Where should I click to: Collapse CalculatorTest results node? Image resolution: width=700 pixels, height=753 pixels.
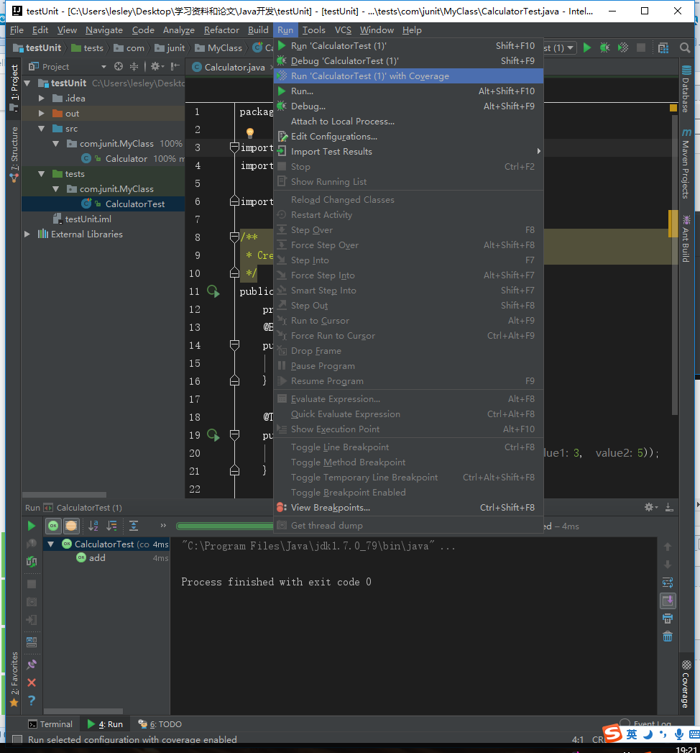[51, 544]
